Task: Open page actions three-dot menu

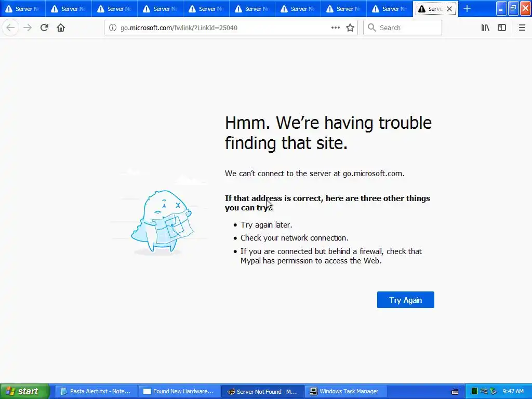Action: 335,28
